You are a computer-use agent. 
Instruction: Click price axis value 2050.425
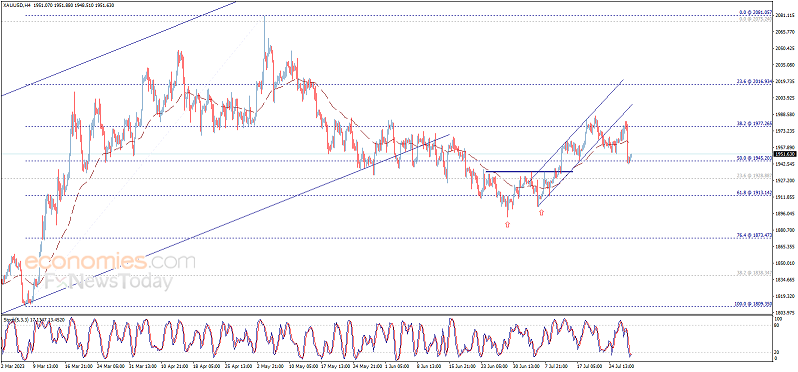point(784,49)
